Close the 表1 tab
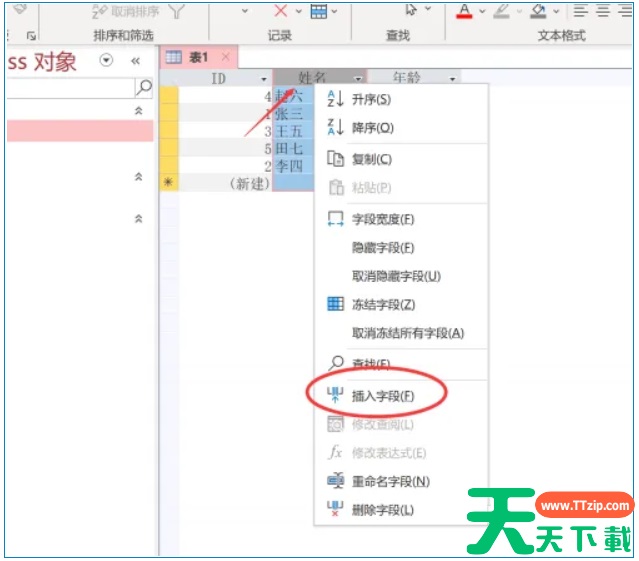 [x=225, y=57]
